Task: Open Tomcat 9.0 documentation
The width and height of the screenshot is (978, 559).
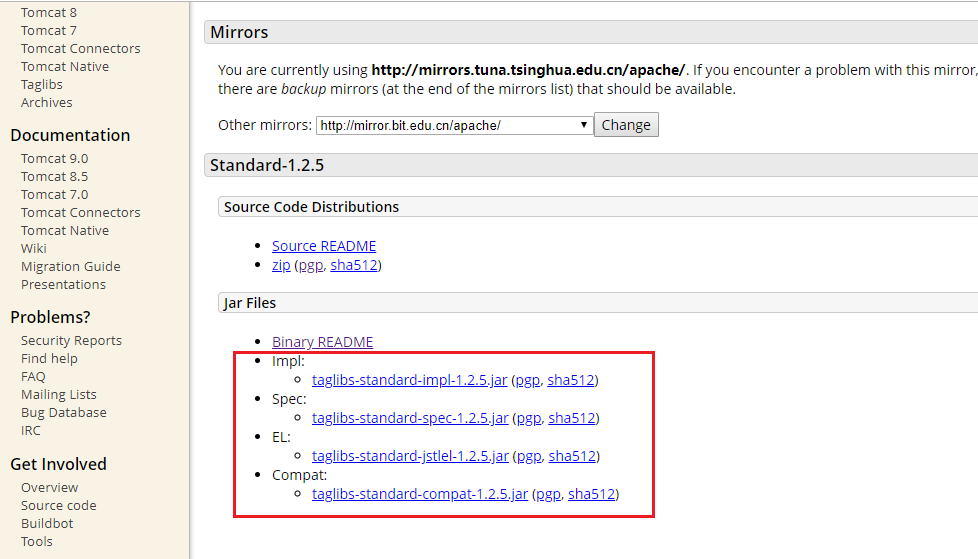Action: pyautogui.click(x=54, y=158)
